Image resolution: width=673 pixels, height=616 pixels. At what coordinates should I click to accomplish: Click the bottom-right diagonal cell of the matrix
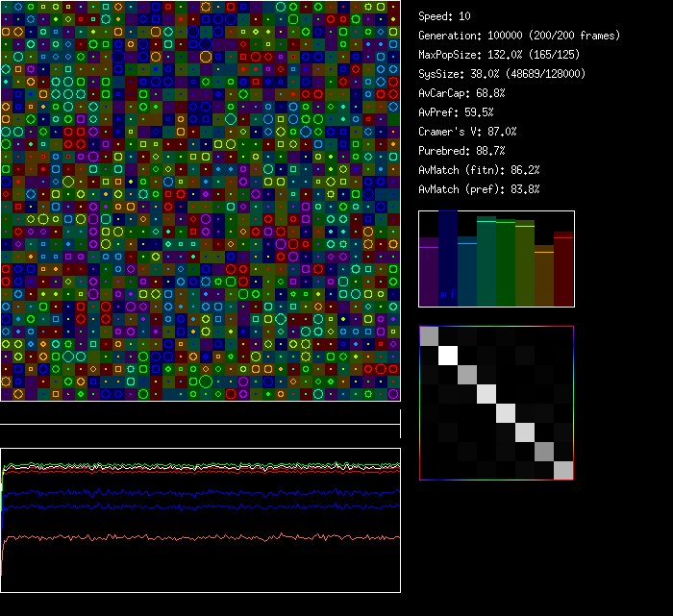pos(563,470)
